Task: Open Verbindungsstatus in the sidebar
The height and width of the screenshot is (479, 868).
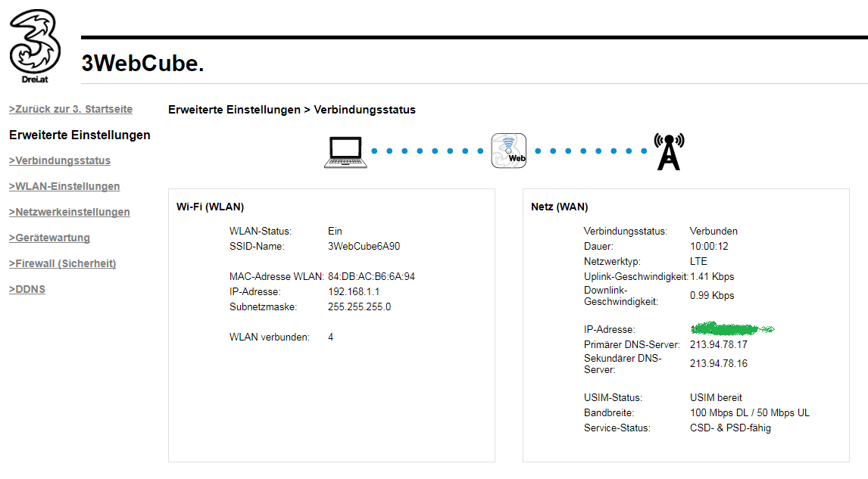Action: tap(60, 160)
